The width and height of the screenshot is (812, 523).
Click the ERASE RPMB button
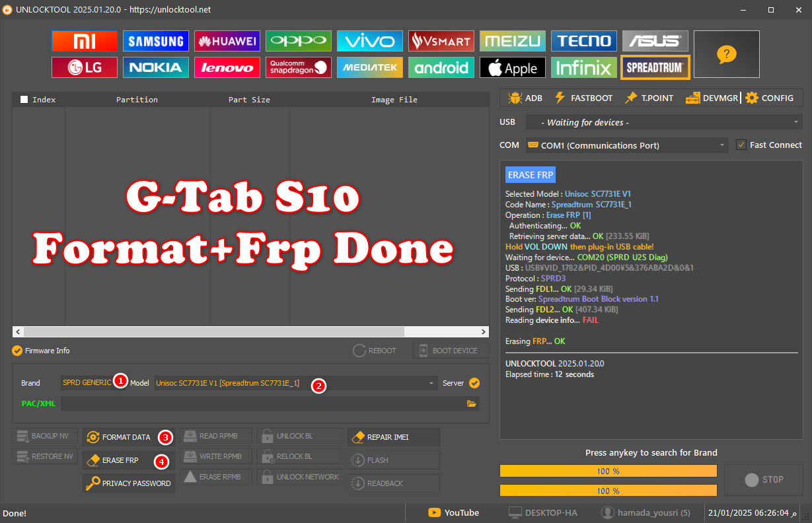click(216, 477)
